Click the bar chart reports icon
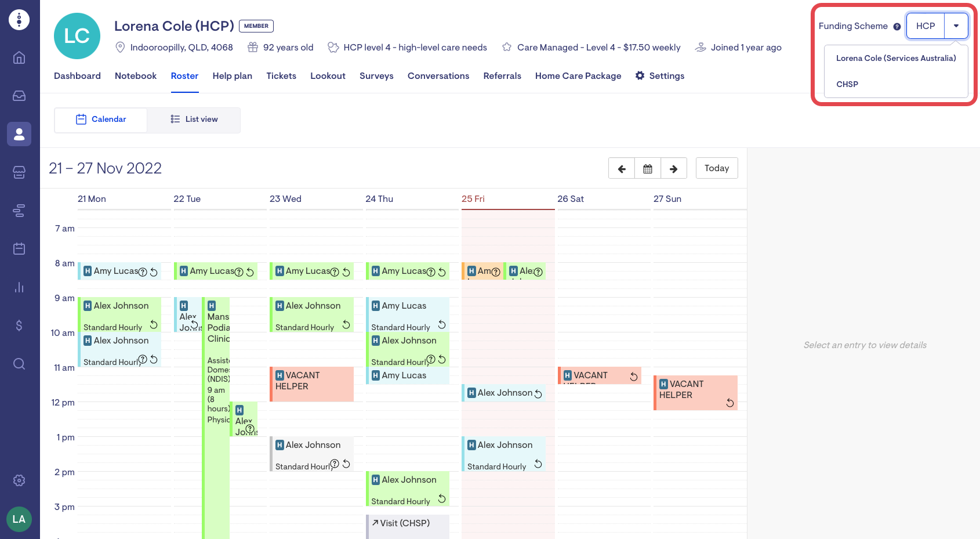The image size is (980, 539). point(19,287)
